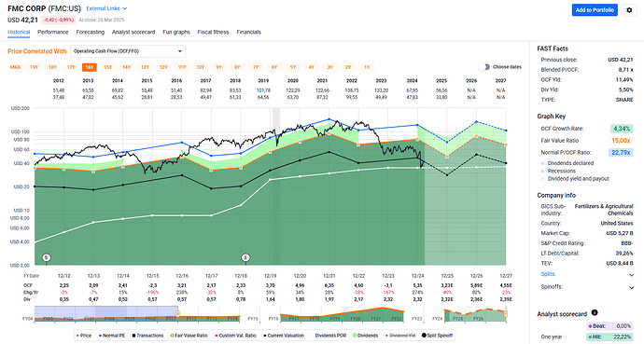Open the settings gear menu
This screenshot has height=344, width=644.
coord(629,10)
